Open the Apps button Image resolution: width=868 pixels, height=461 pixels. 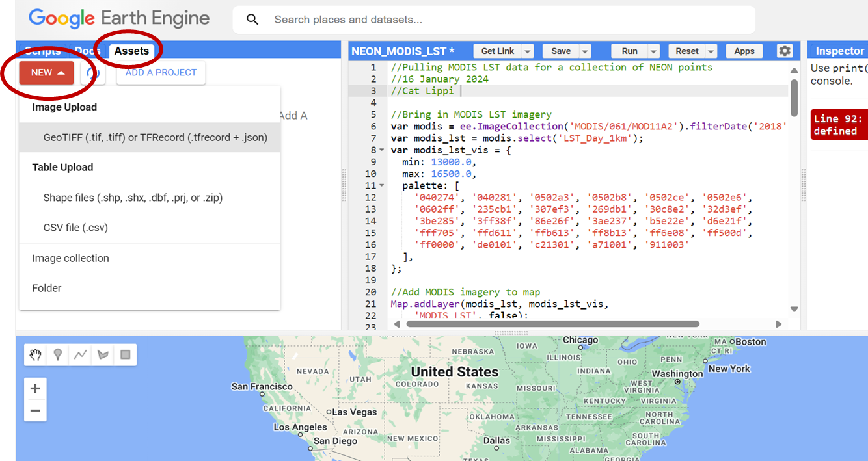744,51
